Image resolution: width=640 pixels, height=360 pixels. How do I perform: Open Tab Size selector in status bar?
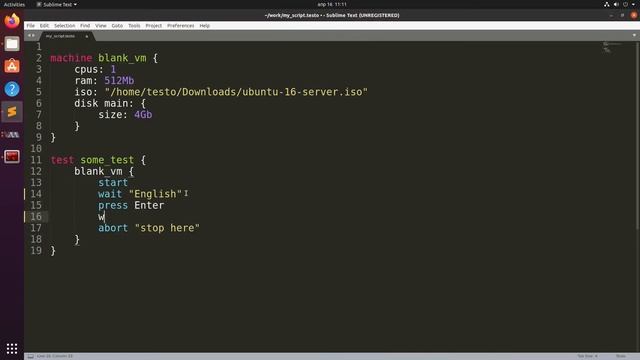[x=587, y=356]
